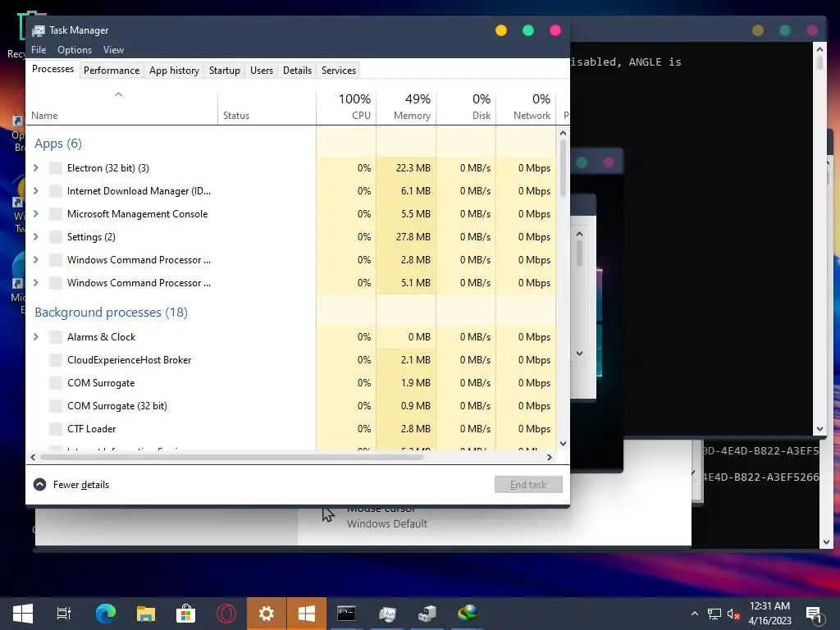Sort by CPU usage column
The width and height of the screenshot is (840, 630).
coord(347,107)
